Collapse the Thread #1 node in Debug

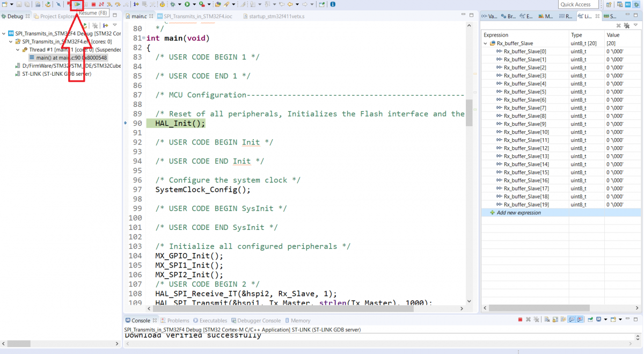[17, 50]
